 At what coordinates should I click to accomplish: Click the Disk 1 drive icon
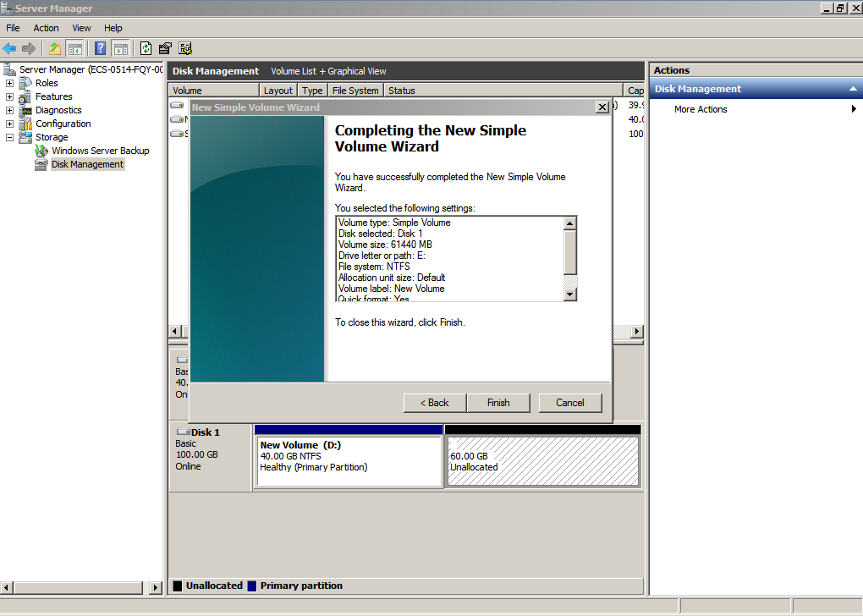[x=183, y=432]
